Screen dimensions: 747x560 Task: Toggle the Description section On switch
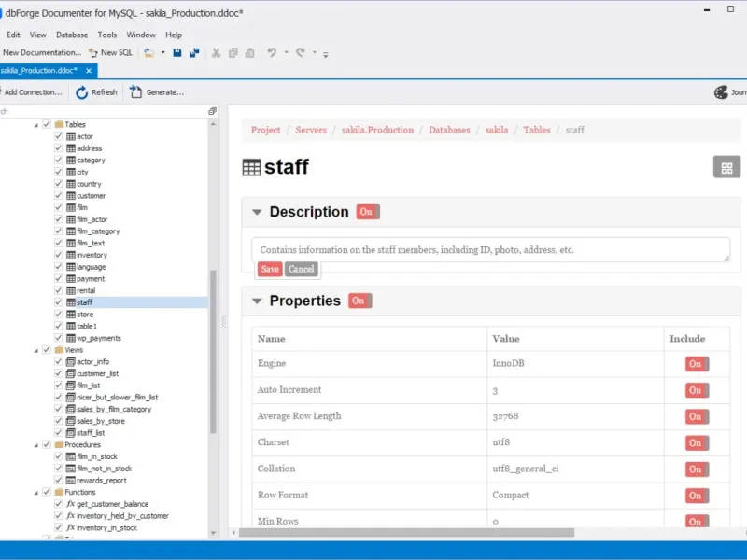[367, 212]
